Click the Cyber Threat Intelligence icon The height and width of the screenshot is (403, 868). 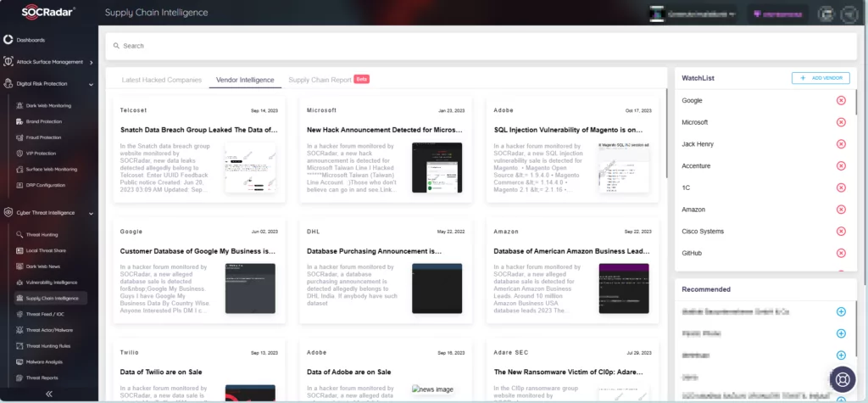[8, 212]
